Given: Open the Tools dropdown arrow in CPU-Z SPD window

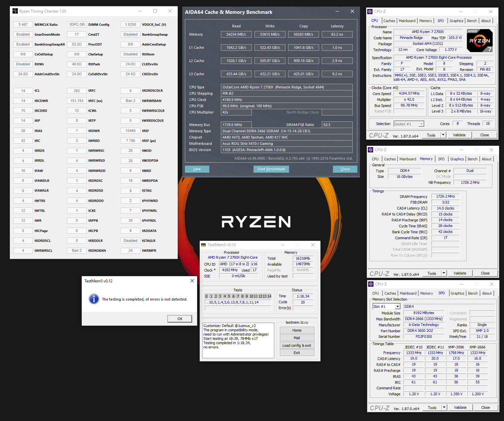Looking at the screenshot, I should click(x=444, y=407).
